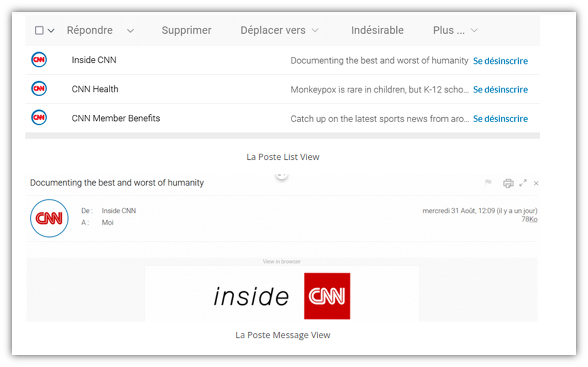Select the Catch up on the latest sports subject
588x367 pixels.
tap(380, 119)
